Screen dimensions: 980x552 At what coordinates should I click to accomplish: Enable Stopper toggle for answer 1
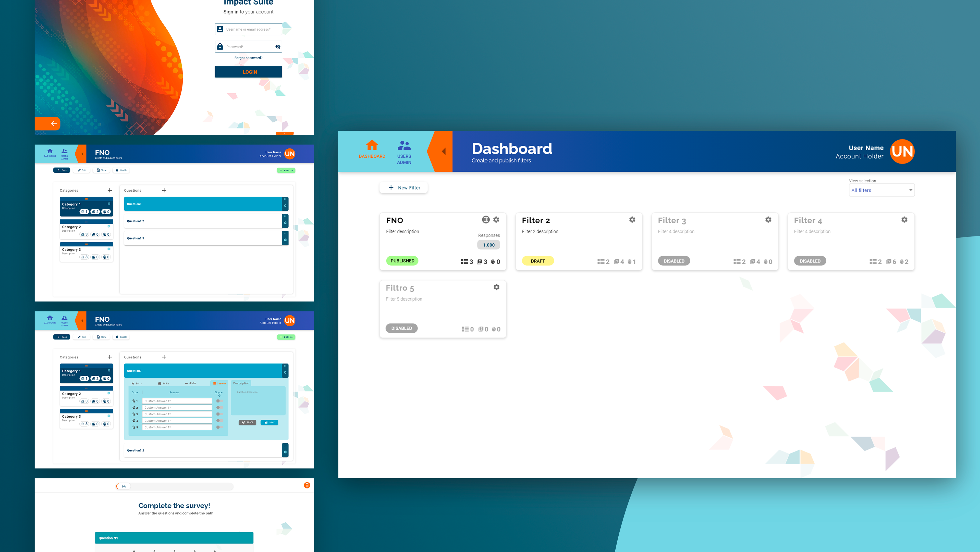pos(219,401)
